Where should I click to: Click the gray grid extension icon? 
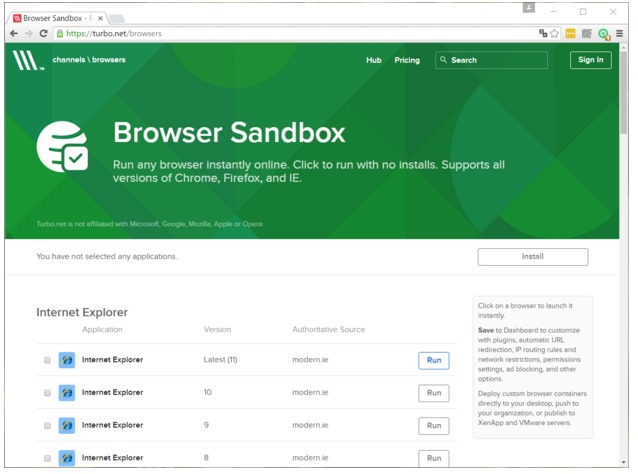pos(586,33)
